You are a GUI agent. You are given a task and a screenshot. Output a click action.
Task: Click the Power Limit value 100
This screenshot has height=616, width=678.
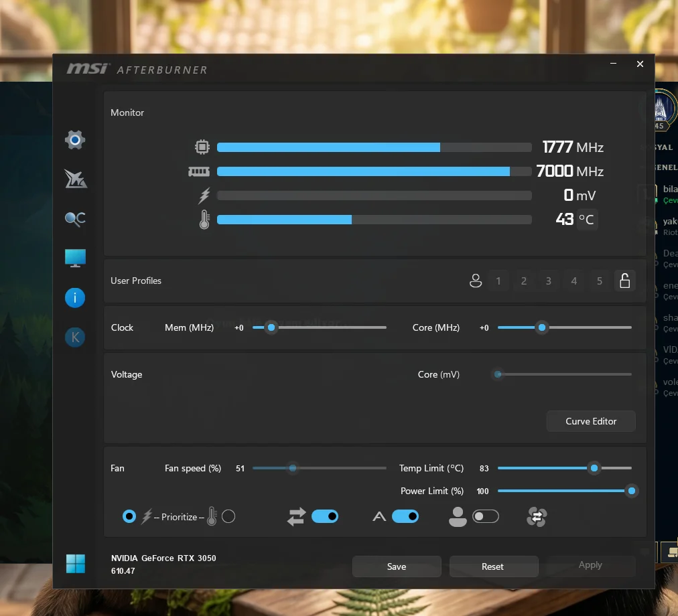click(482, 491)
